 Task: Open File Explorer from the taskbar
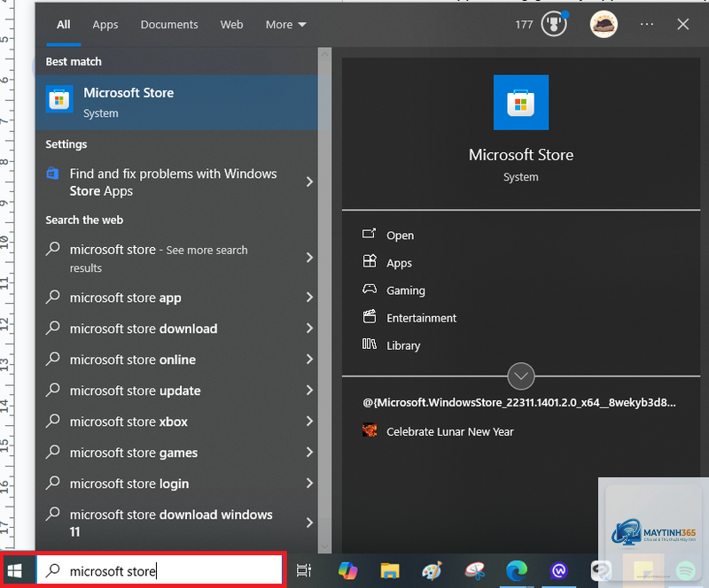[390, 571]
